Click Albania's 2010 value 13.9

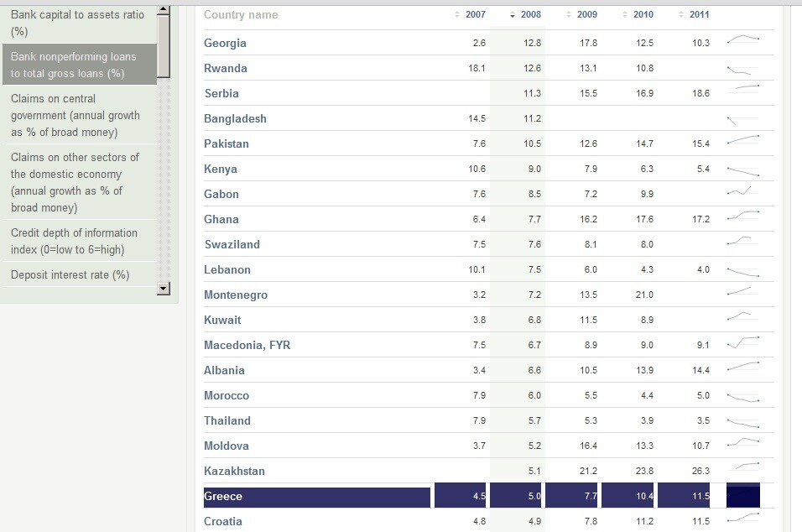tap(644, 370)
